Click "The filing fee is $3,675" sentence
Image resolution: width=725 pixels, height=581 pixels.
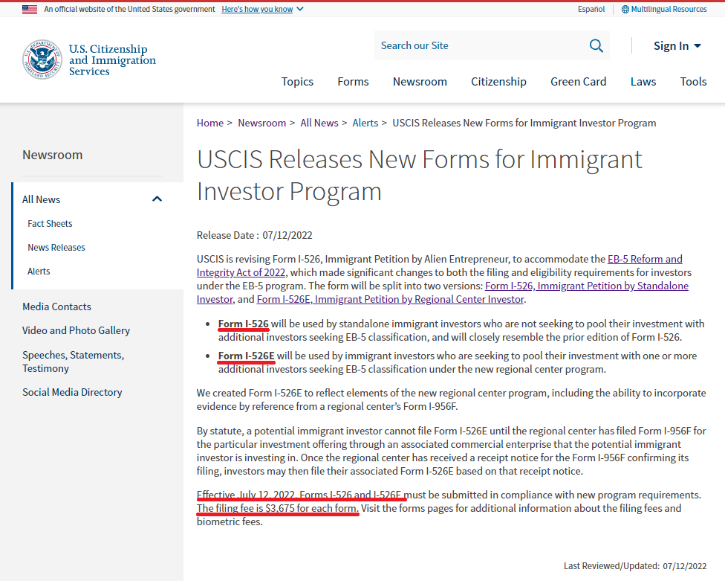click(x=277, y=508)
